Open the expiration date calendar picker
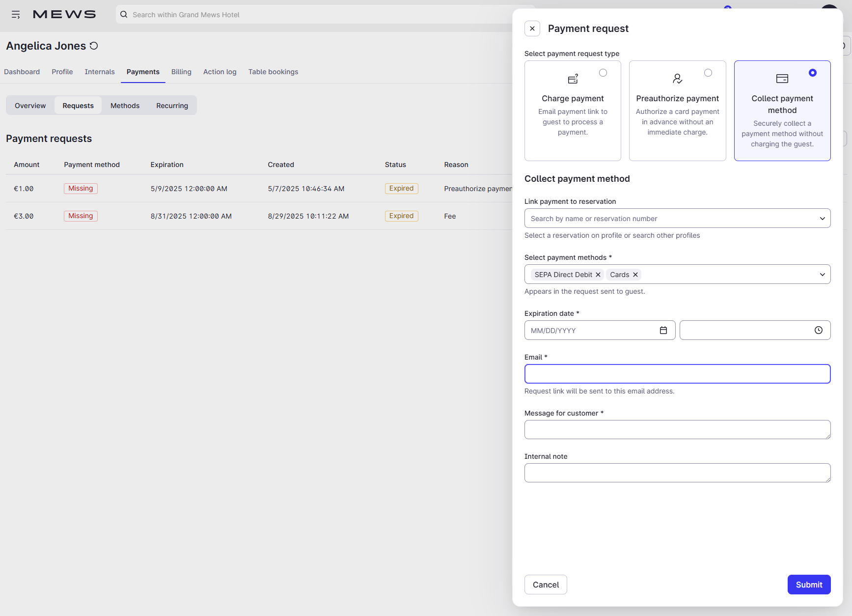The height and width of the screenshot is (616, 852). point(663,330)
